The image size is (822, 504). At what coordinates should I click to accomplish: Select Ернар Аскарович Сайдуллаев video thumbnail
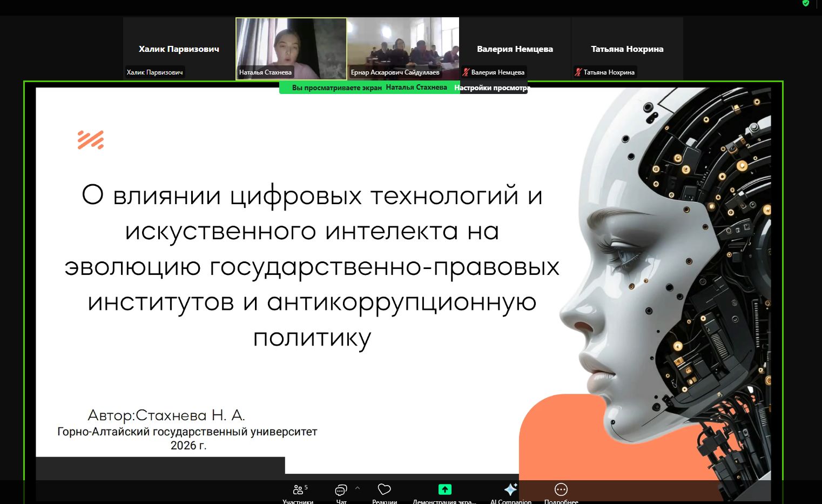pyautogui.click(x=403, y=49)
